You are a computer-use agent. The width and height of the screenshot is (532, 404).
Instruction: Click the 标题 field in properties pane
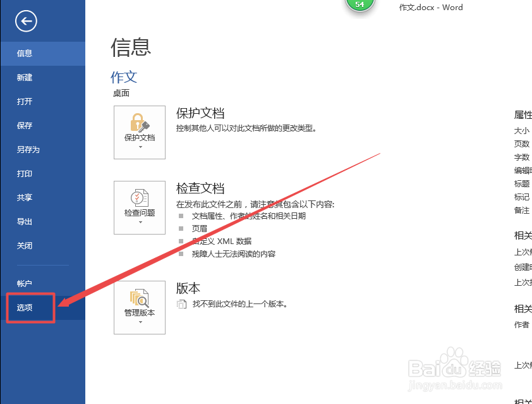[522, 183]
